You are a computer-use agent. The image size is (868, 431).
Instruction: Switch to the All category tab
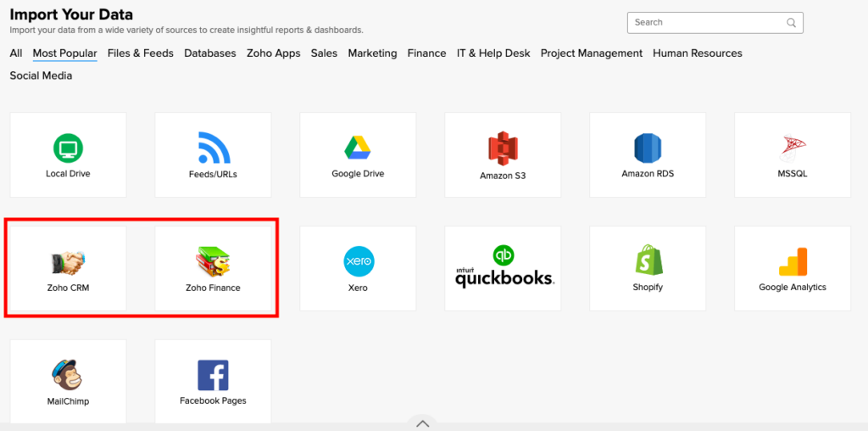pos(16,53)
